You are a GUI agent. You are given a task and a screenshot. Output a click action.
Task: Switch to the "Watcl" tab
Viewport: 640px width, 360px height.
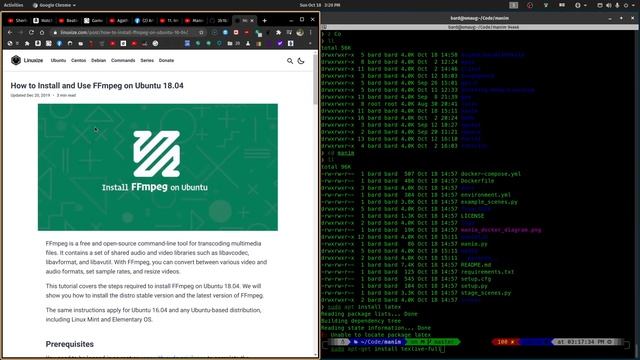pyautogui.click(x=43, y=20)
